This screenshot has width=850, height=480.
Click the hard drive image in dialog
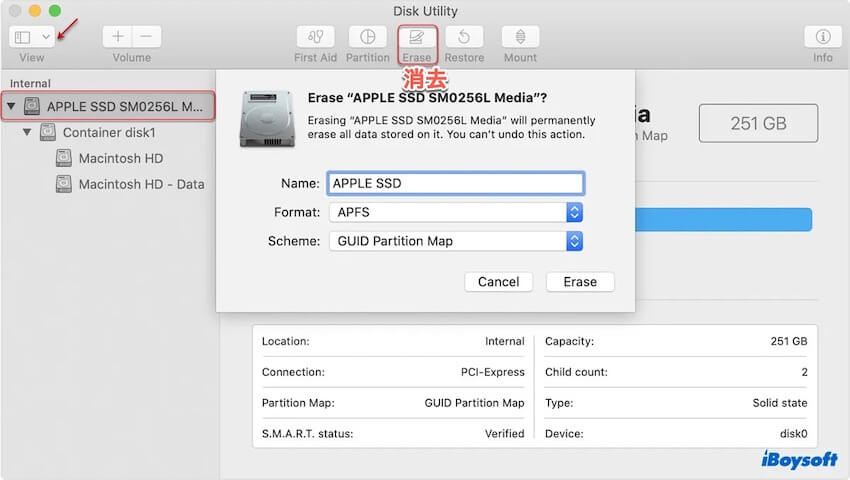tap(267, 119)
